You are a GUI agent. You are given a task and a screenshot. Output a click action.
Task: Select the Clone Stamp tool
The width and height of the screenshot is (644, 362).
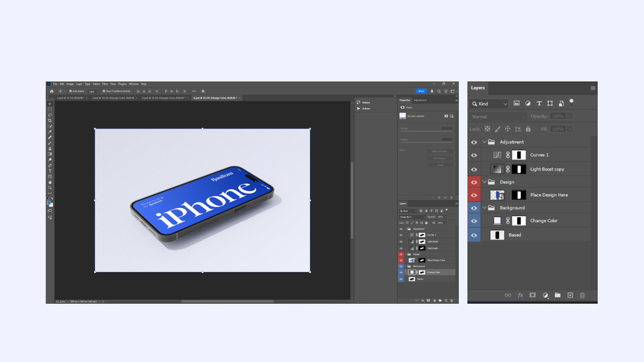click(50, 149)
